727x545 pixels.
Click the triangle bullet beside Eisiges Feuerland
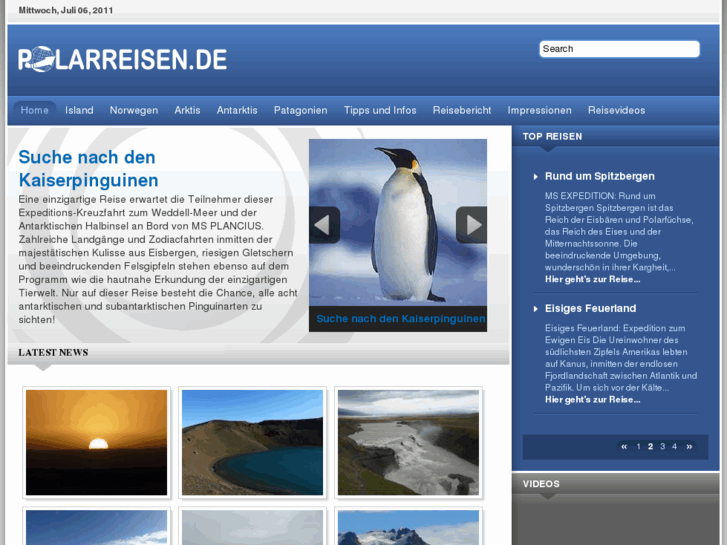(536, 309)
